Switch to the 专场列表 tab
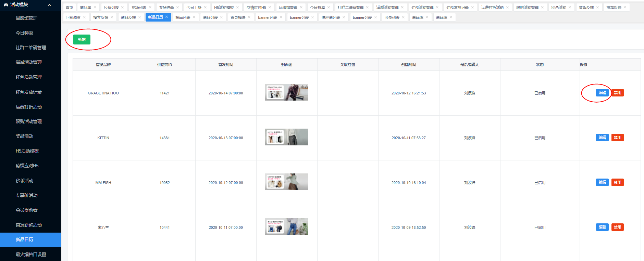This screenshot has width=644, height=261. [139, 8]
